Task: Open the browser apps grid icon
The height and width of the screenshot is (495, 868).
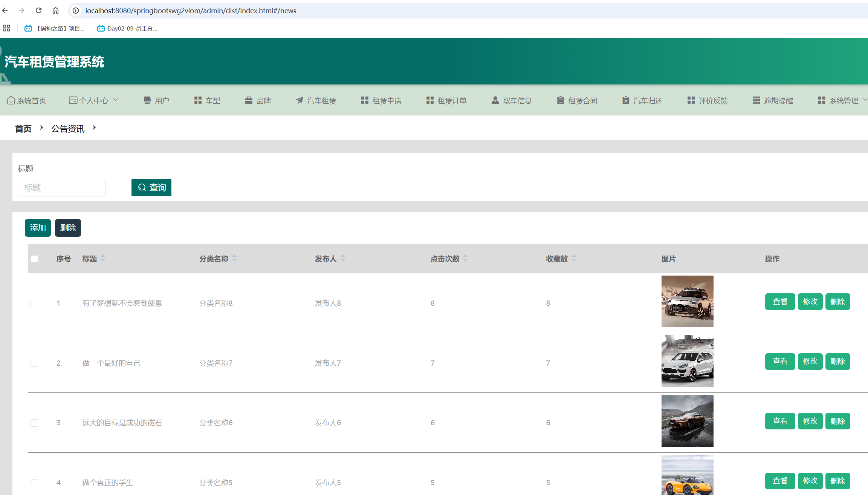Action: (x=6, y=28)
